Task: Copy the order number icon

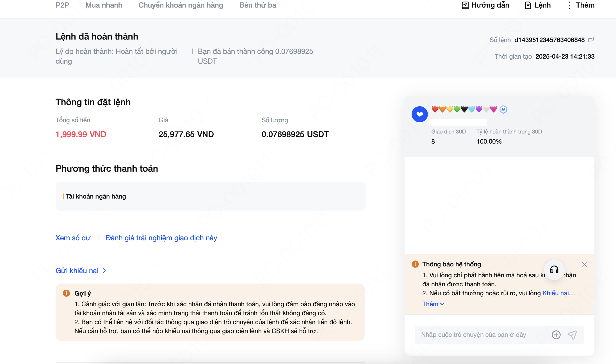Action: point(591,40)
